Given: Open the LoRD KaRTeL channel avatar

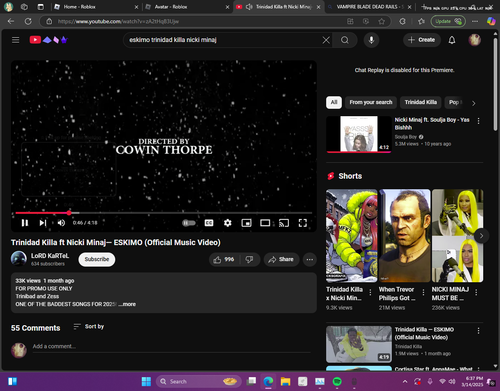Looking at the screenshot, I should click(19, 259).
